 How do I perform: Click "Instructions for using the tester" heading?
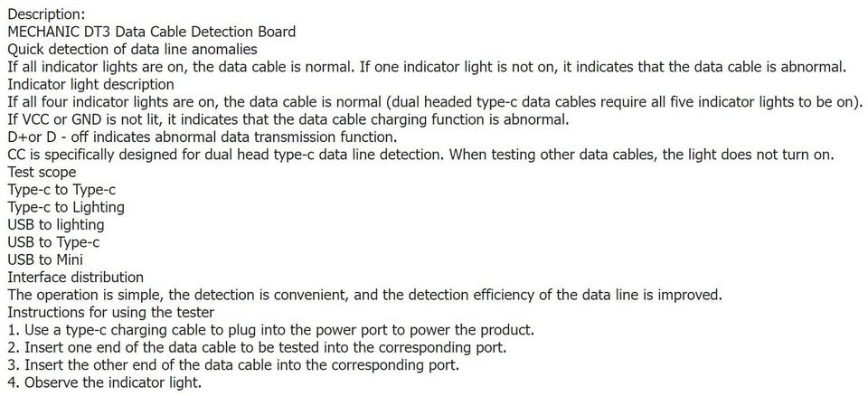110,312
